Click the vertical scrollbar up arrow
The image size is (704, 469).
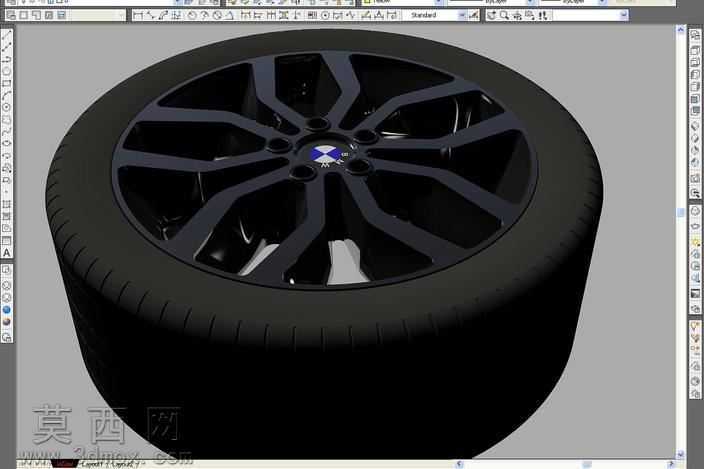681,30
